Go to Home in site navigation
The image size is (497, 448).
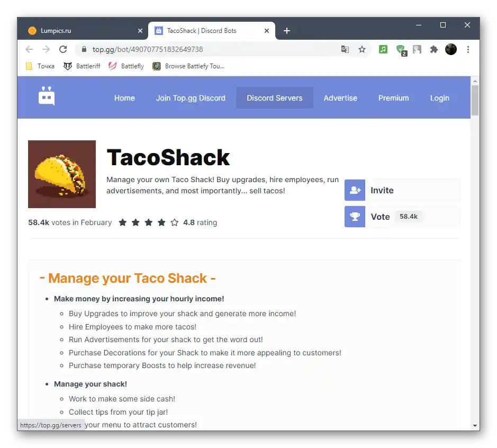tap(124, 98)
